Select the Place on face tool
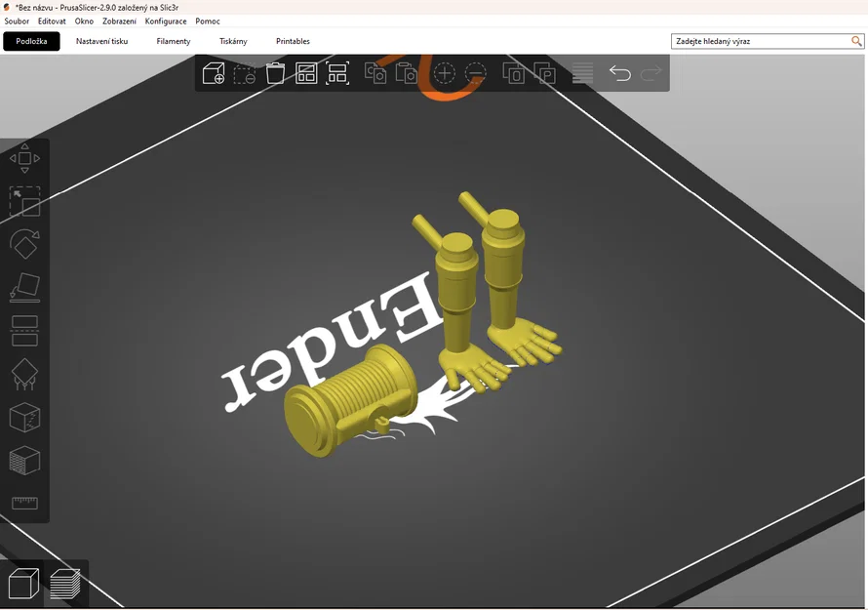This screenshot has height=610, width=868. click(x=25, y=288)
